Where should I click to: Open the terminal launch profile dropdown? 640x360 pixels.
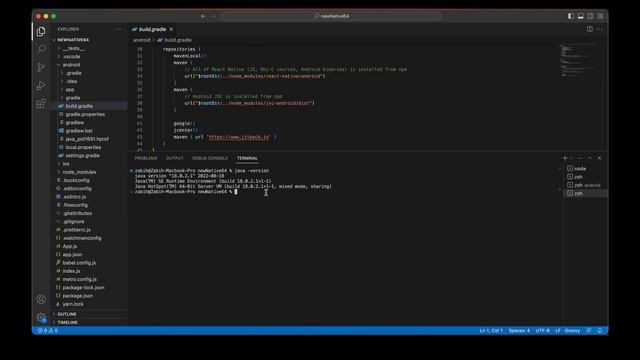[571, 158]
